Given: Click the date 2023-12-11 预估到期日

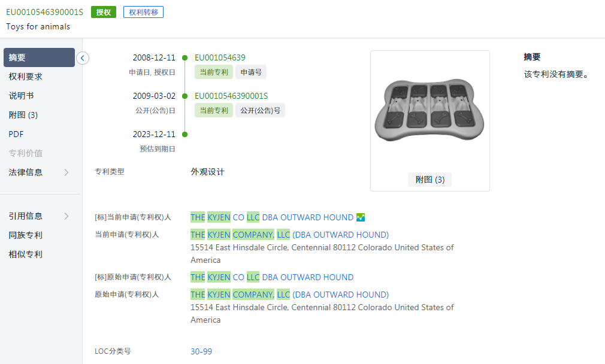Looking at the screenshot, I should tap(154, 134).
